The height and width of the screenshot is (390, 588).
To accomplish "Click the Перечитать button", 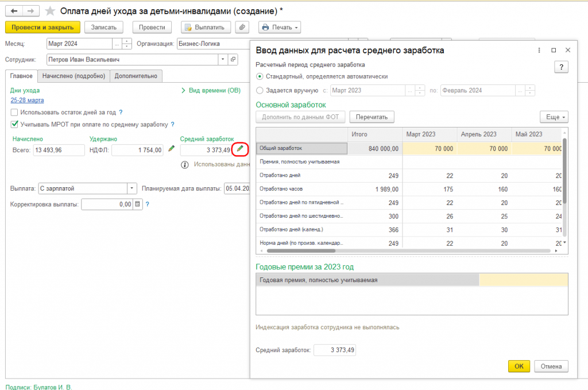I will (x=372, y=117).
